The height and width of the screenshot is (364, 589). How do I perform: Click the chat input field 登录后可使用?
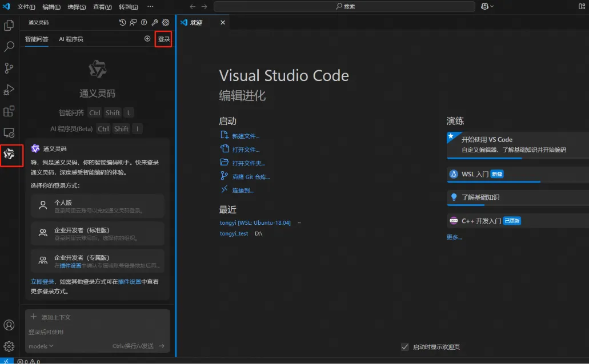[97, 331]
